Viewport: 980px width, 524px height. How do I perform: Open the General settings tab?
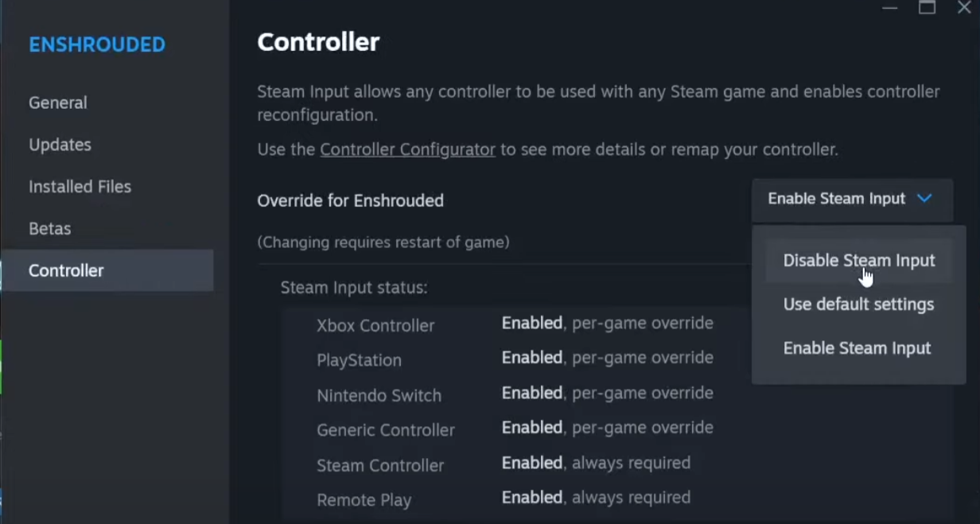pos(58,103)
